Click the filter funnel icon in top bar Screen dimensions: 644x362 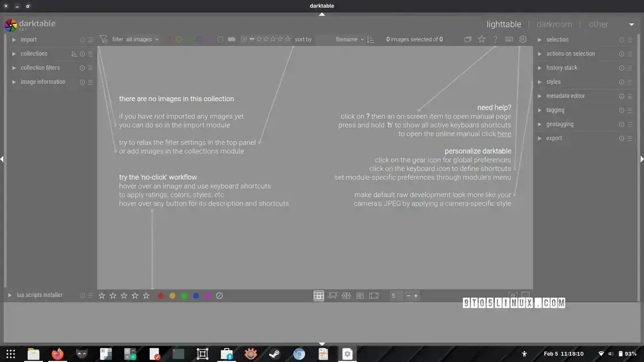click(x=103, y=40)
